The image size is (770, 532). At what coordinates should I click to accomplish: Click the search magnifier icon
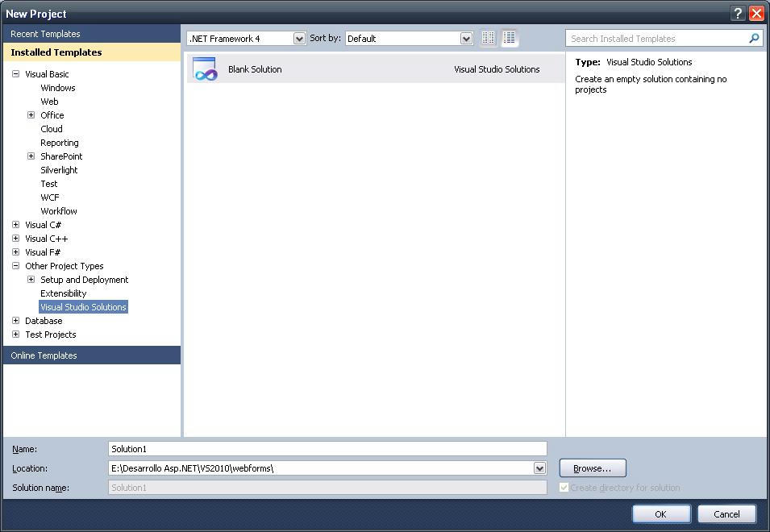[754, 38]
